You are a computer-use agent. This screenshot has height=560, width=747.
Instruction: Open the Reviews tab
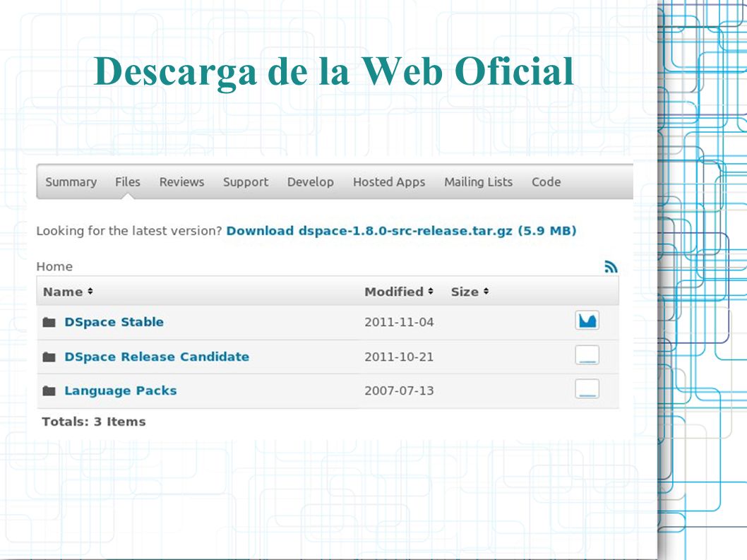pos(181,182)
